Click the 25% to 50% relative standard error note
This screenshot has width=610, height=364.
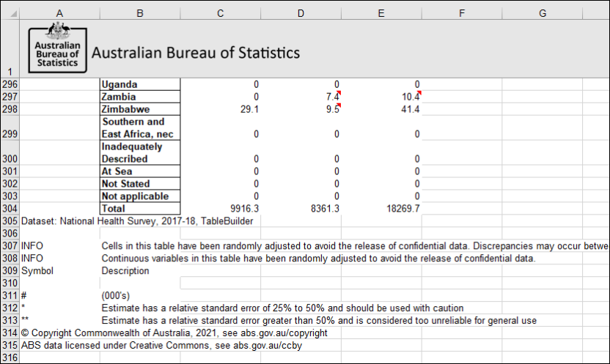click(282, 308)
